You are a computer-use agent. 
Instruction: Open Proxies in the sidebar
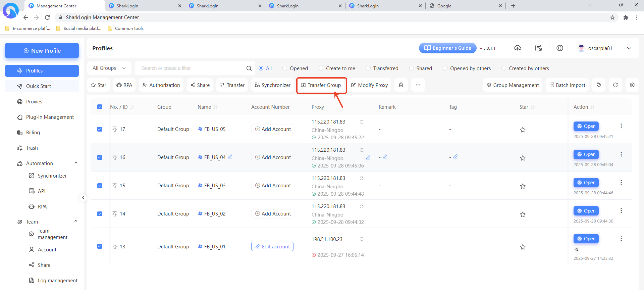point(34,102)
